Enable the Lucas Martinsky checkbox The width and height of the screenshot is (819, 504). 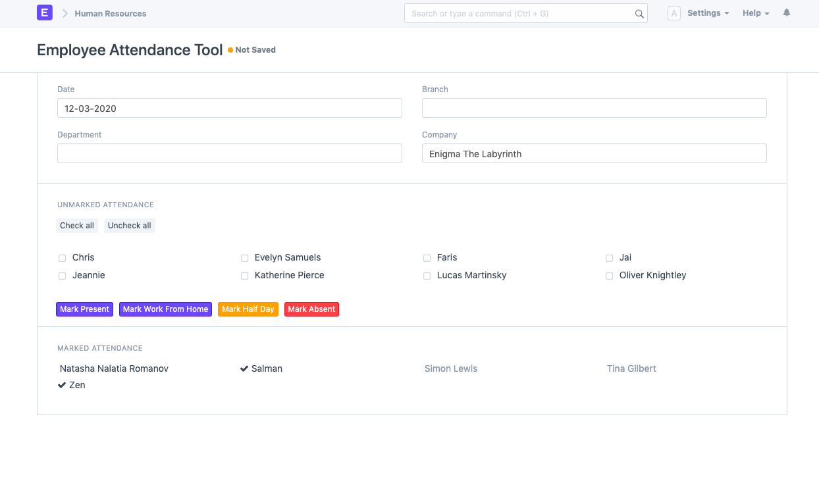point(427,276)
